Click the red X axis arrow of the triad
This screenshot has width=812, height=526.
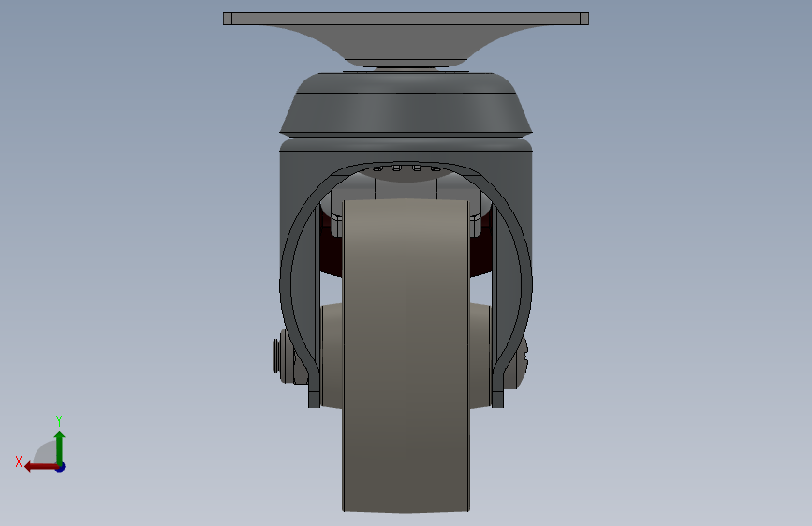40,467
